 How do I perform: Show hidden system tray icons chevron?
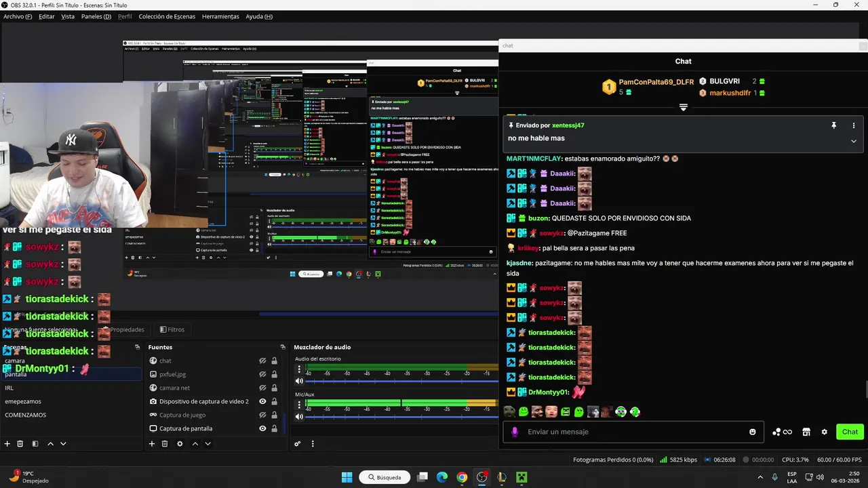click(759, 477)
